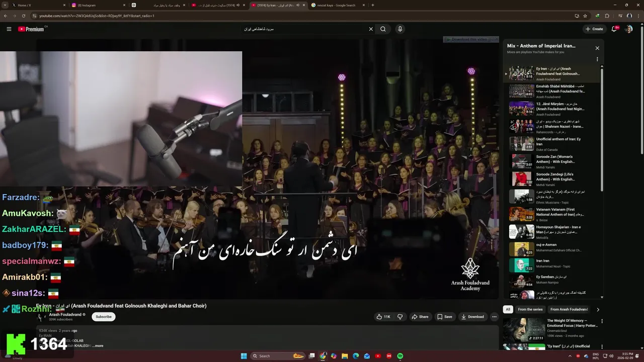Select From Arash Fouladvand chip
This screenshot has width=644, height=362.
[569, 309]
